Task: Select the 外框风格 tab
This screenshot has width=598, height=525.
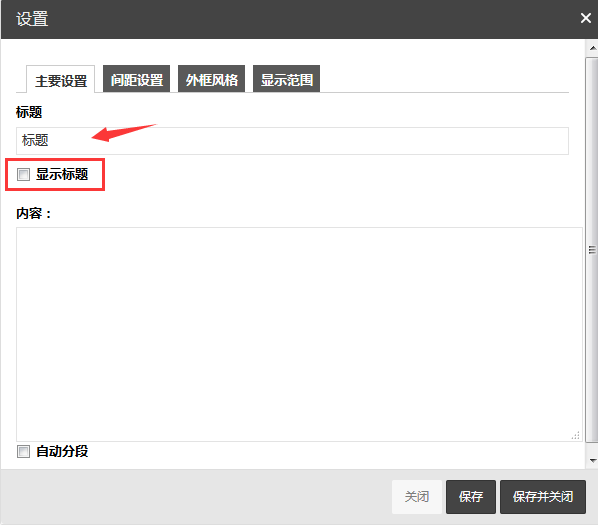Action: 212,79
